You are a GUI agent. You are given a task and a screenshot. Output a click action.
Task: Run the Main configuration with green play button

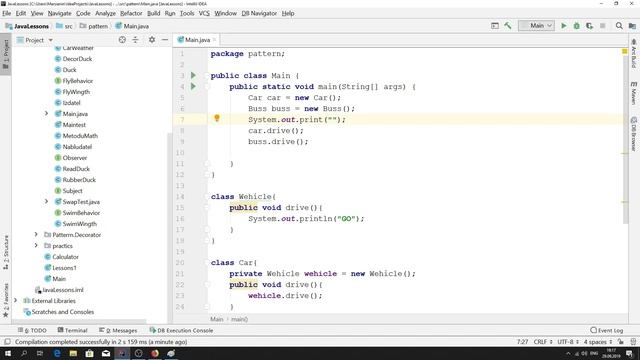[x=564, y=26]
